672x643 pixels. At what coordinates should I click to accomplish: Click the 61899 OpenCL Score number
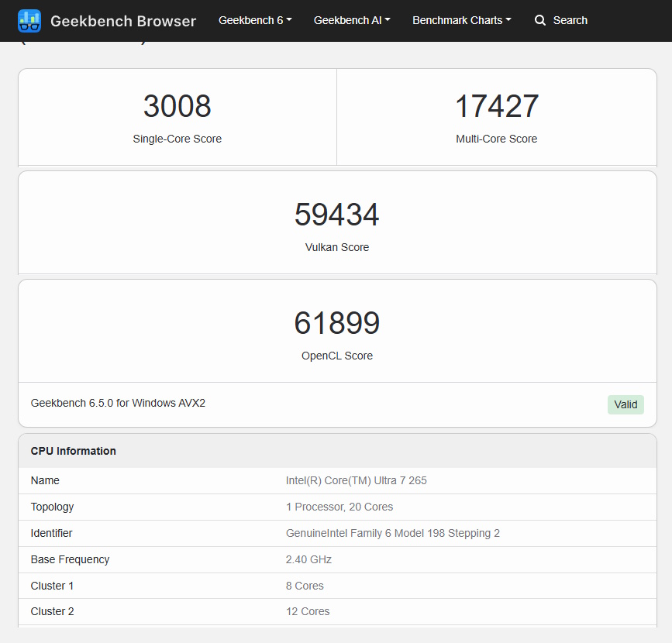point(336,323)
